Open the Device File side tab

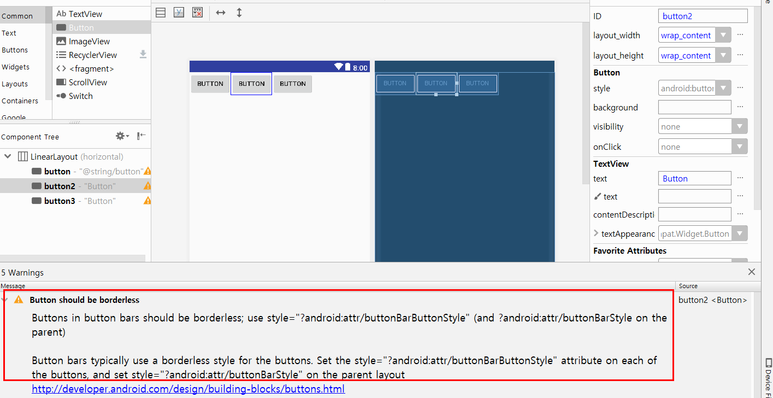(768, 377)
